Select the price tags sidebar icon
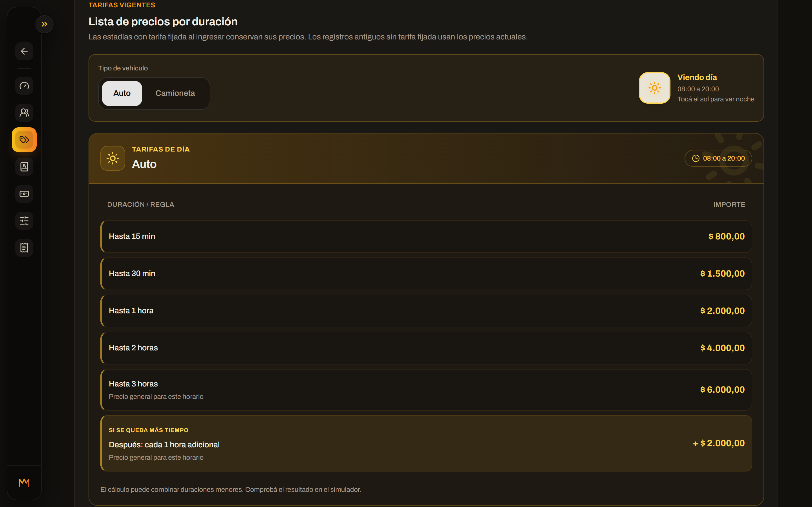The image size is (812, 507). [24, 140]
